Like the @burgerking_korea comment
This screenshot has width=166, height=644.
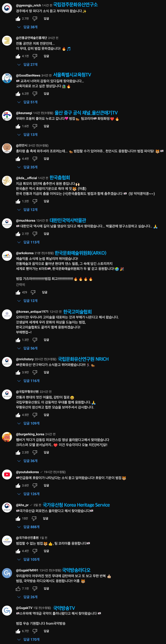pos(18,453)
